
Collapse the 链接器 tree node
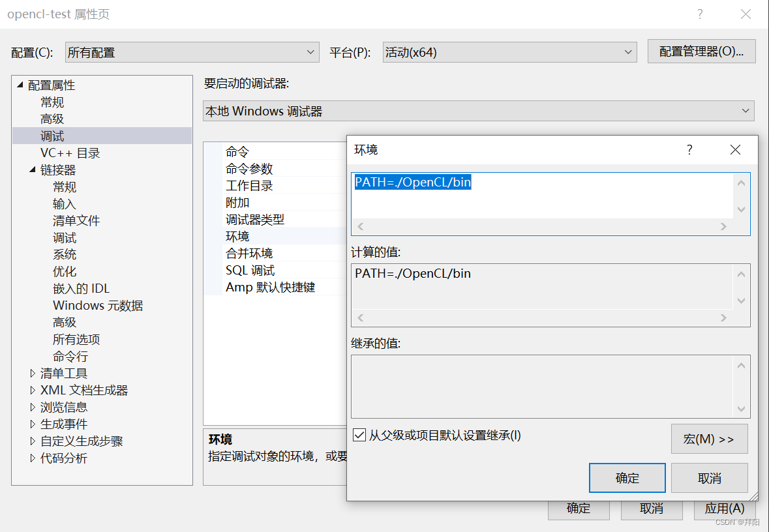click(x=33, y=170)
